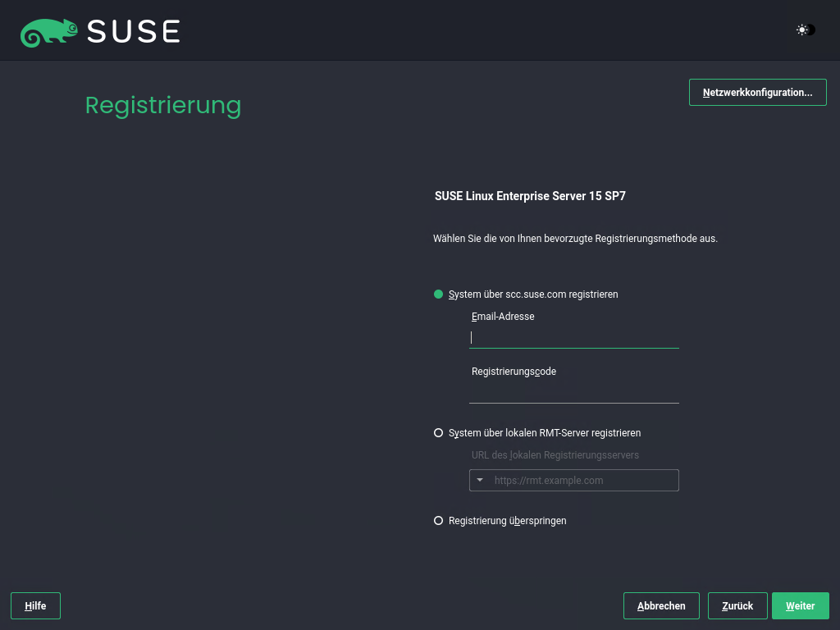Click the SUSE wordmark in the header
840x630 pixels.
134,32
